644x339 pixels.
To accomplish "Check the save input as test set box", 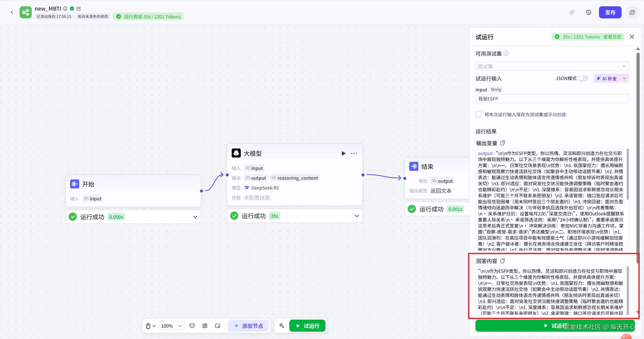I will pos(478,114).
